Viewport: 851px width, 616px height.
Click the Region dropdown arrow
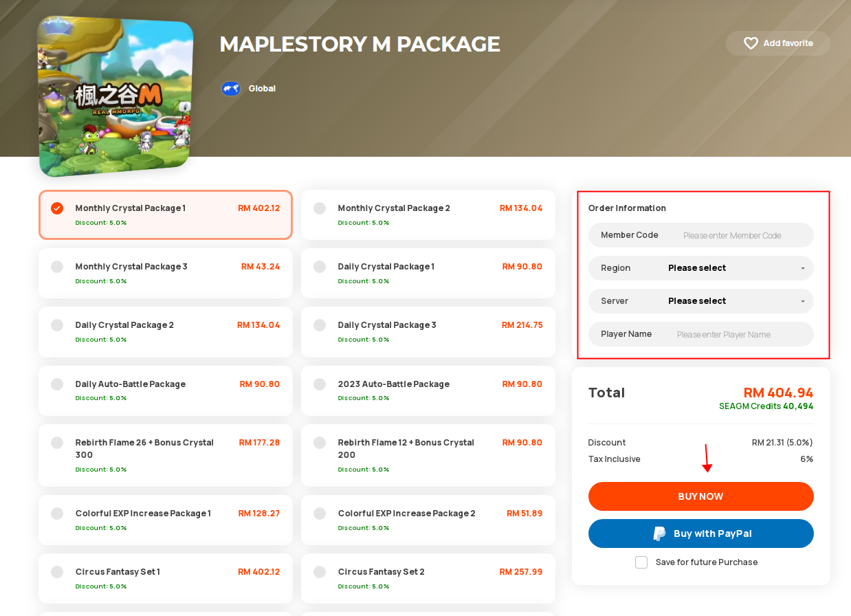click(803, 269)
